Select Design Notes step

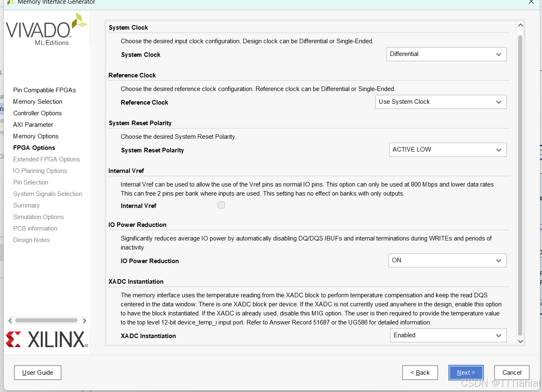coord(31,240)
